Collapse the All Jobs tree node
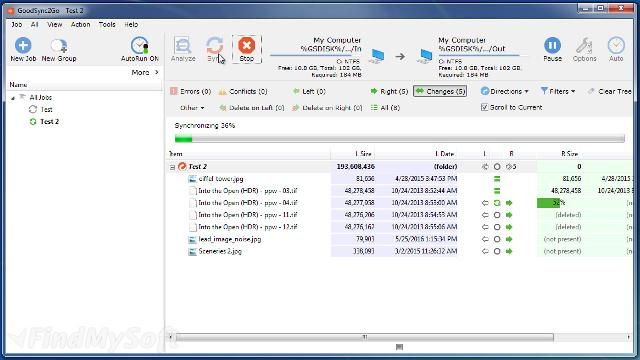 [13, 98]
